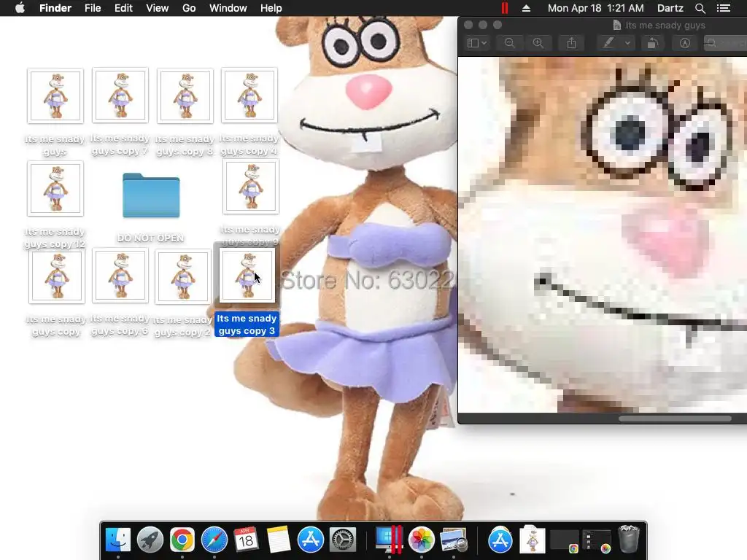Viewport: 747px width, 560px height.
Task: Open the App Store icon beside Notes
Action: click(311, 540)
